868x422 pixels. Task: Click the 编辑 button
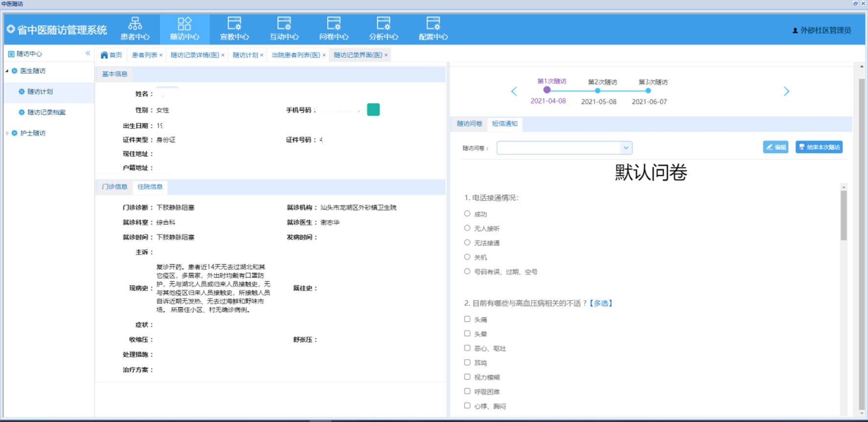[x=775, y=147]
